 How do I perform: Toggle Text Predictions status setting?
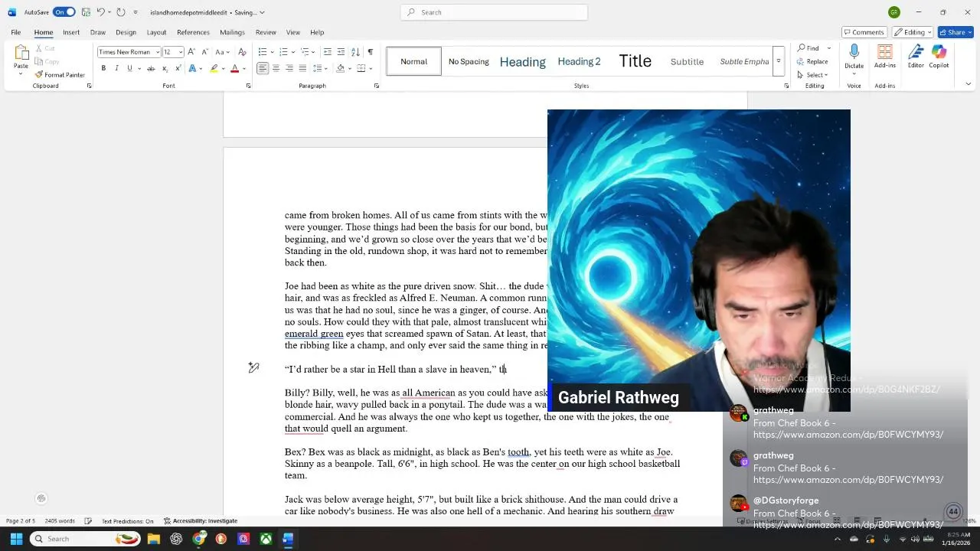point(127,521)
